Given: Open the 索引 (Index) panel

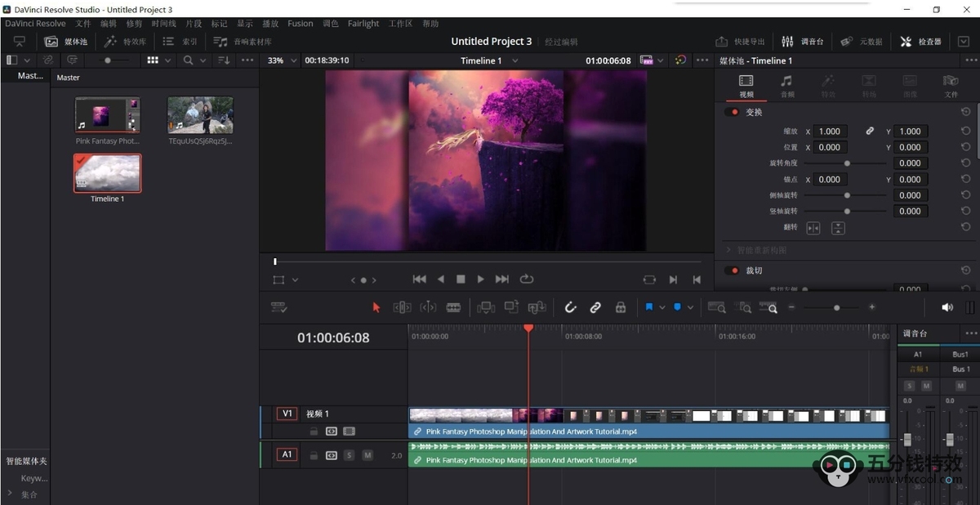Looking at the screenshot, I should 180,42.
